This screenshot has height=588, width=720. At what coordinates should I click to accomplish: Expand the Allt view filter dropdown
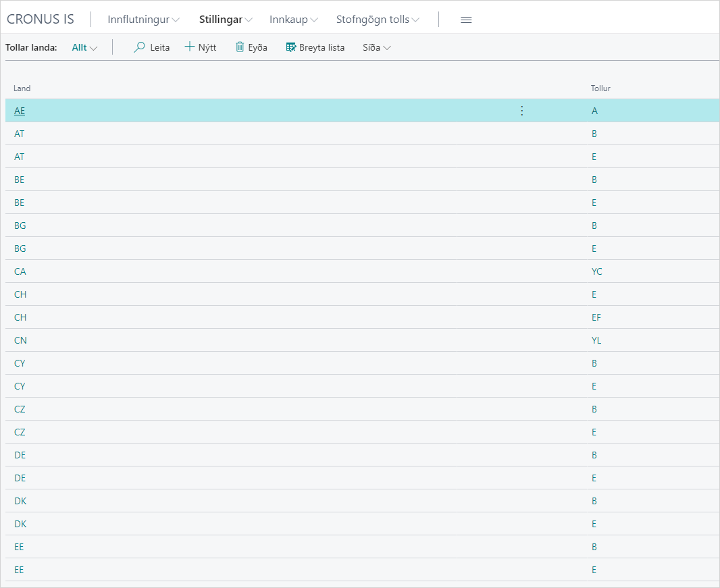(x=84, y=47)
